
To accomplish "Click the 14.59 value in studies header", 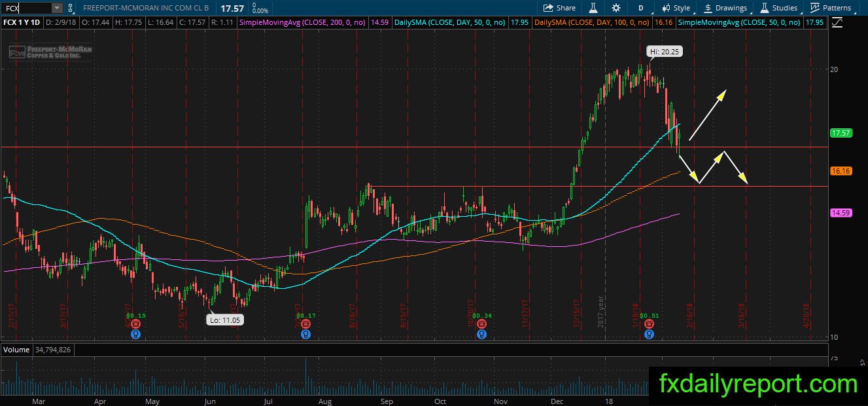I will (379, 22).
